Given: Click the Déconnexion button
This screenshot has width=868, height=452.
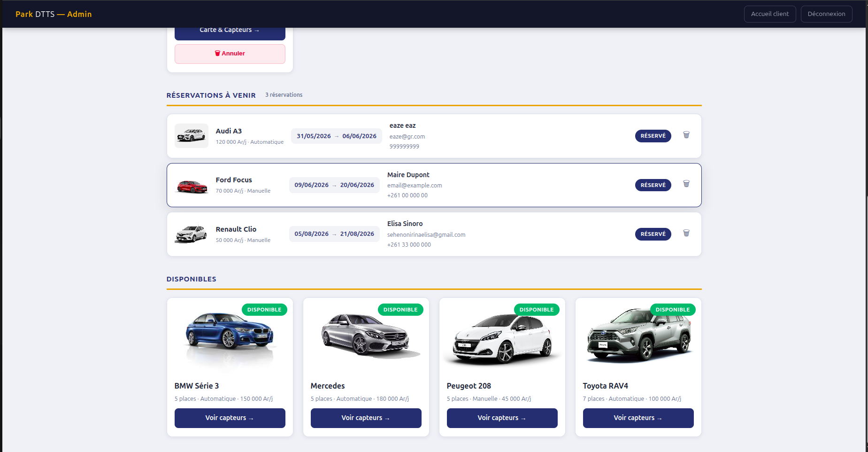Looking at the screenshot, I should pyautogui.click(x=826, y=14).
